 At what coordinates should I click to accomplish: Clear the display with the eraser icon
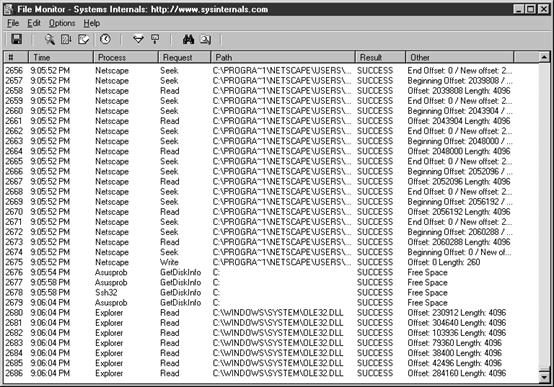[x=84, y=39]
